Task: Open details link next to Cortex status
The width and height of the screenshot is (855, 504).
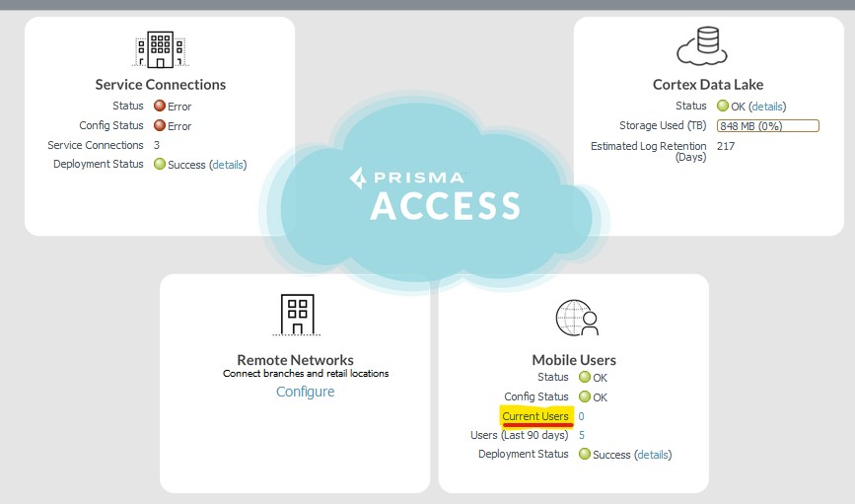Action: point(767,107)
